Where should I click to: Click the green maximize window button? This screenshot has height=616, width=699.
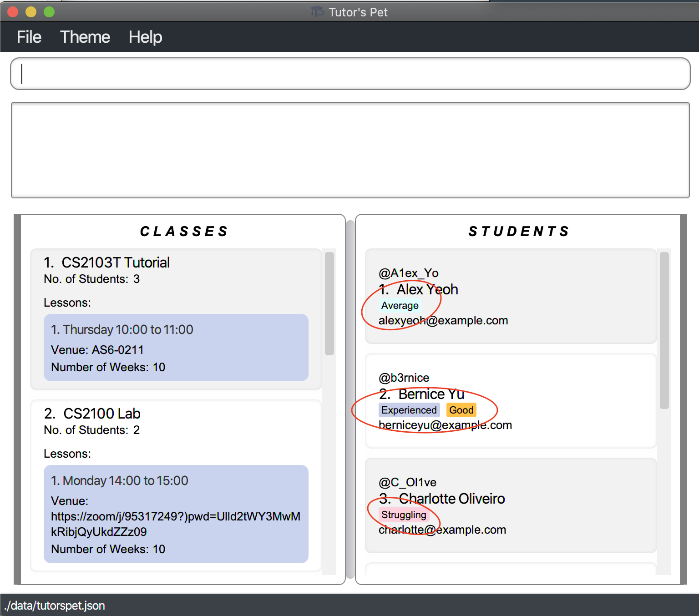tap(49, 12)
